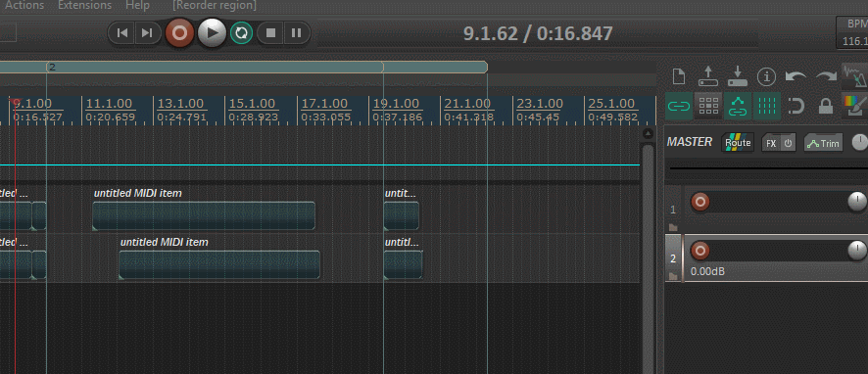Image resolution: width=868 pixels, height=374 pixels.
Task: Click track 2 volume knob
Action: click(857, 251)
